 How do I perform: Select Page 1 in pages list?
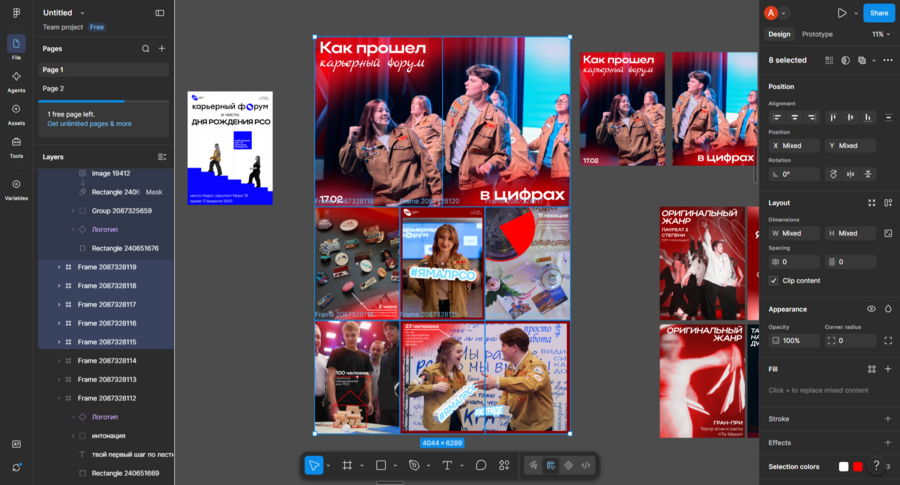click(103, 69)
